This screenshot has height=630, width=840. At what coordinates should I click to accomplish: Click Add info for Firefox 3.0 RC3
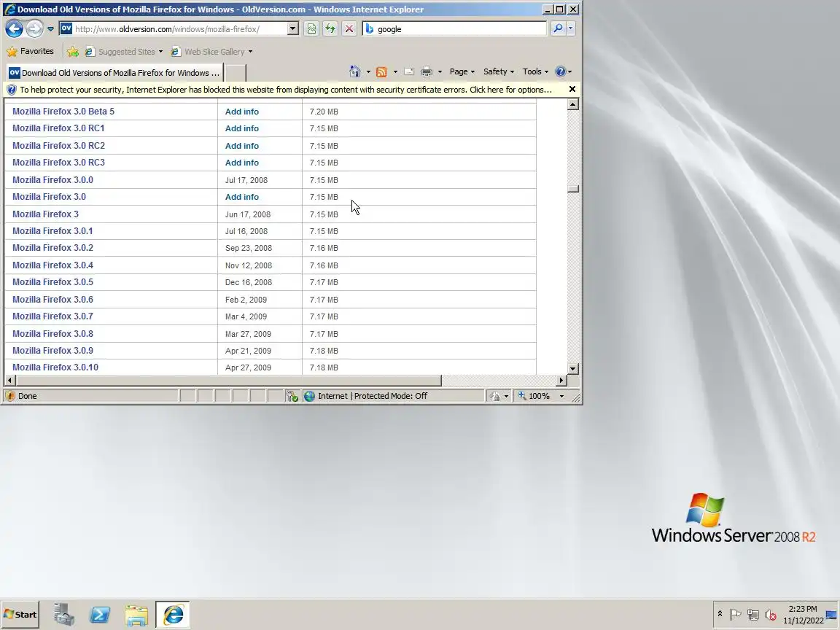241,163
